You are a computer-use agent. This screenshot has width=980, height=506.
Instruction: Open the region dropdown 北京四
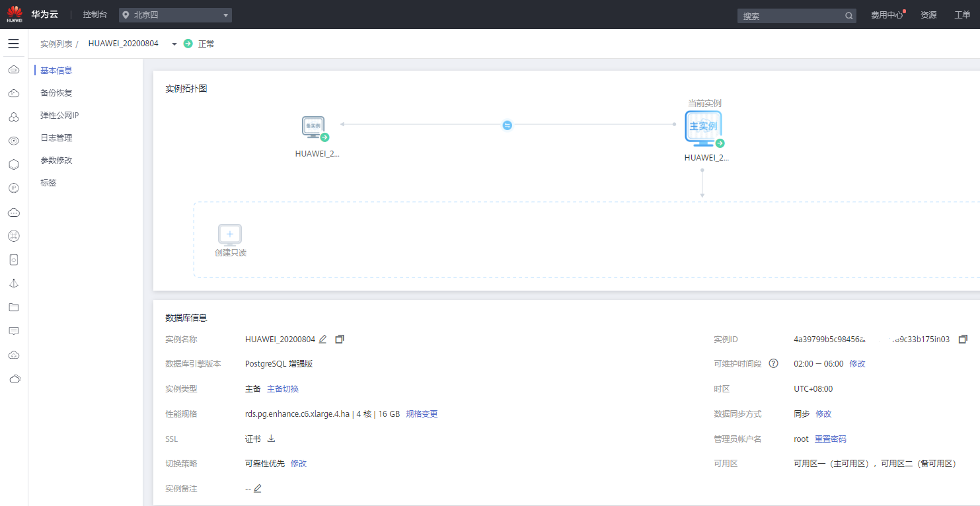pyautogui.click(x=176, y=15)
